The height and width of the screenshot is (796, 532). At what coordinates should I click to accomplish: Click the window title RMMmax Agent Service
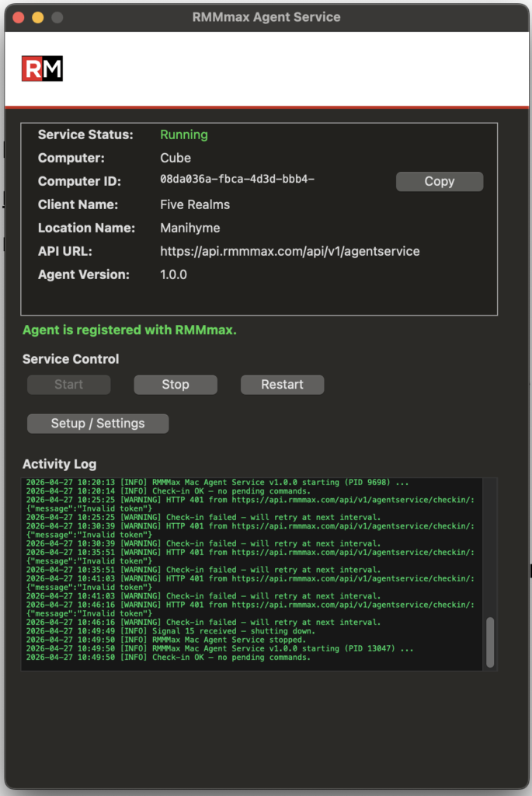pos(266,17)
